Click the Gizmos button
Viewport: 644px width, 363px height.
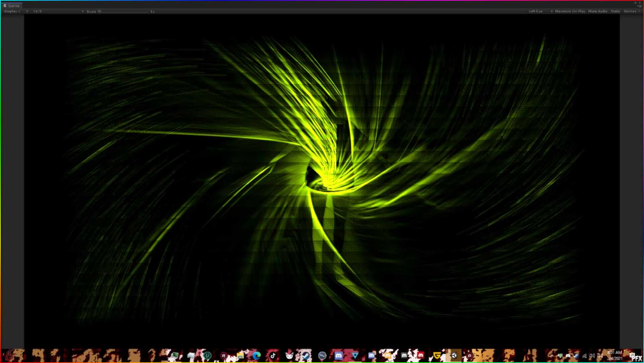630,11
